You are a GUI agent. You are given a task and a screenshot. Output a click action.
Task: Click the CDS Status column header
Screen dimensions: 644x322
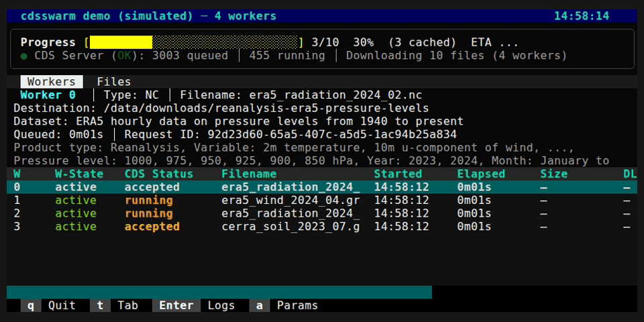[159, 174]
